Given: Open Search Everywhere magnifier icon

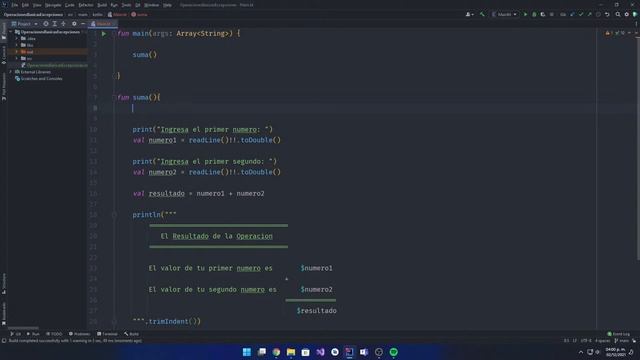Looking at the screenshot, I should click(x=618, y=14).
